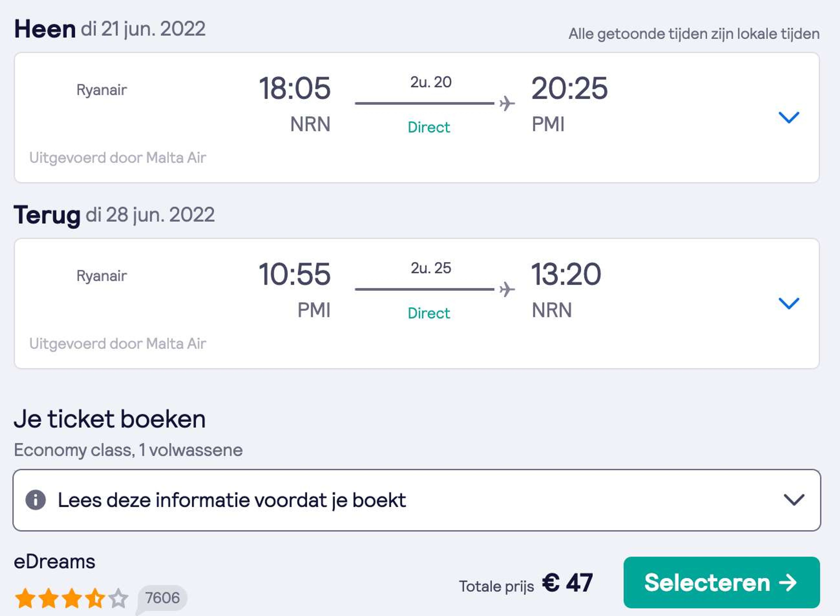The width and height of the screenshot is (840, 616).
Task: Click the eDreams provider name
Action: tap(54, 562)
